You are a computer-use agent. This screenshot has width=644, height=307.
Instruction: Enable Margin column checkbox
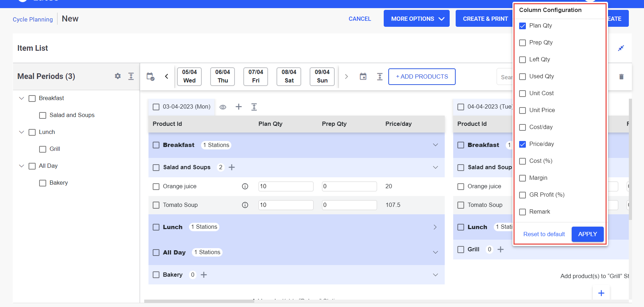coord(523,178)
